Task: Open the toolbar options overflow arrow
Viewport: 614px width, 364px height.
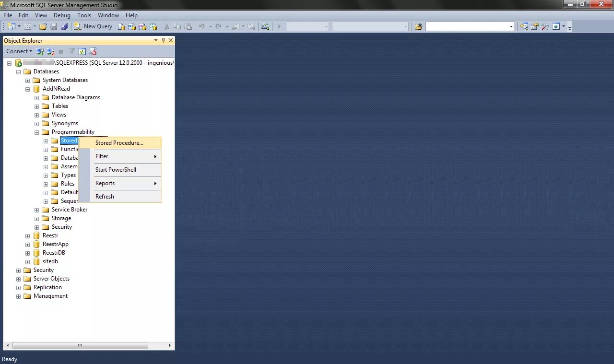Action: click(570, 27)
